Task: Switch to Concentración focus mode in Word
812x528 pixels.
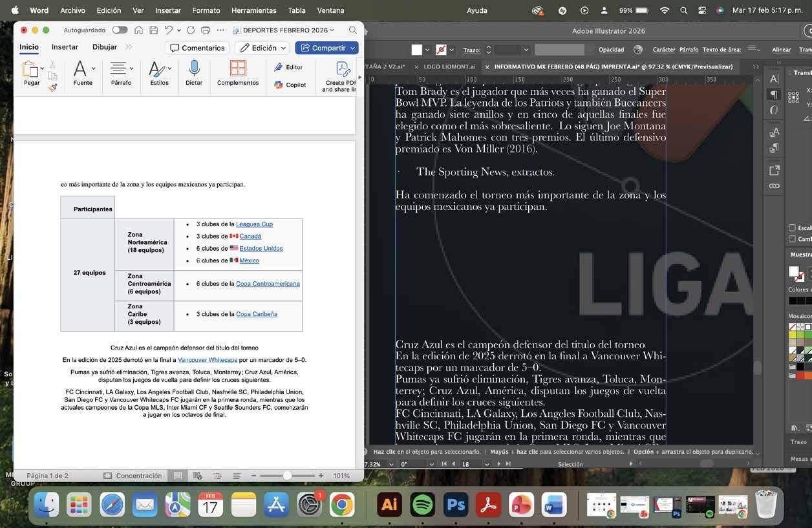Action: point(133,476)
